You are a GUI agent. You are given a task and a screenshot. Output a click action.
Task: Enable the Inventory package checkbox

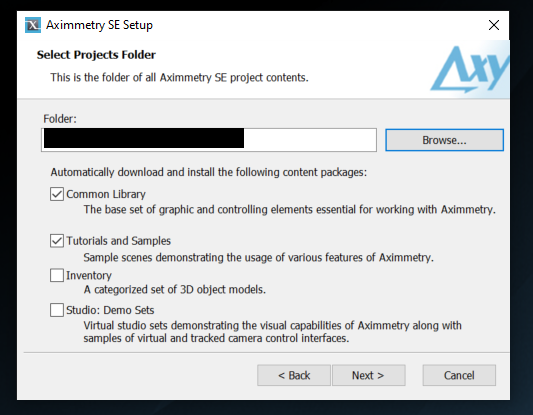click(x=57, y=275)
